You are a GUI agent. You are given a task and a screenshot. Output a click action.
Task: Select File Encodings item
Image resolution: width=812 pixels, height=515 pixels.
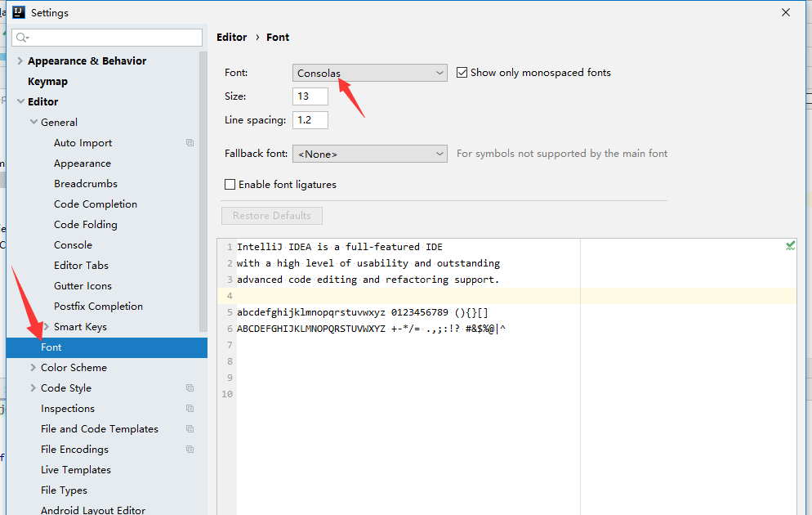click(74, 450)
